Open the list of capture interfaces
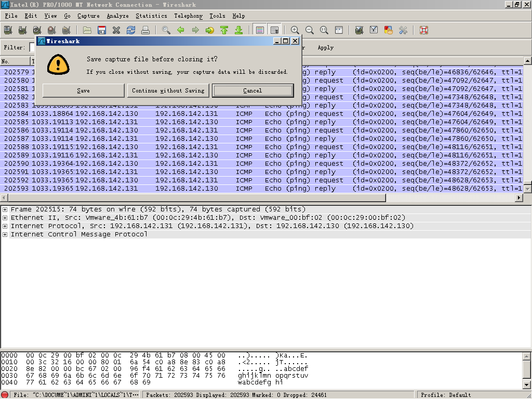This screenshot has width=532, height=399. [x=8, y=30]
